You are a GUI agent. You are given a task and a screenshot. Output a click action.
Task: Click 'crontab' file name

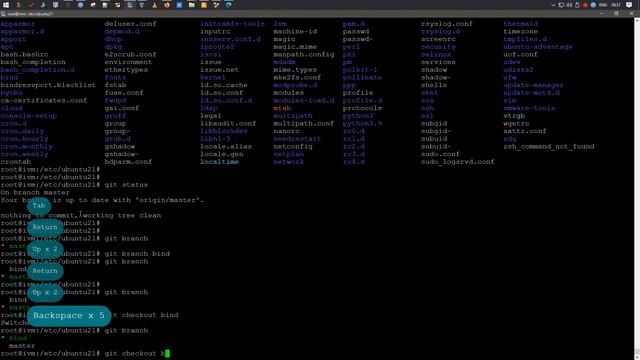[x=16, y=162]
